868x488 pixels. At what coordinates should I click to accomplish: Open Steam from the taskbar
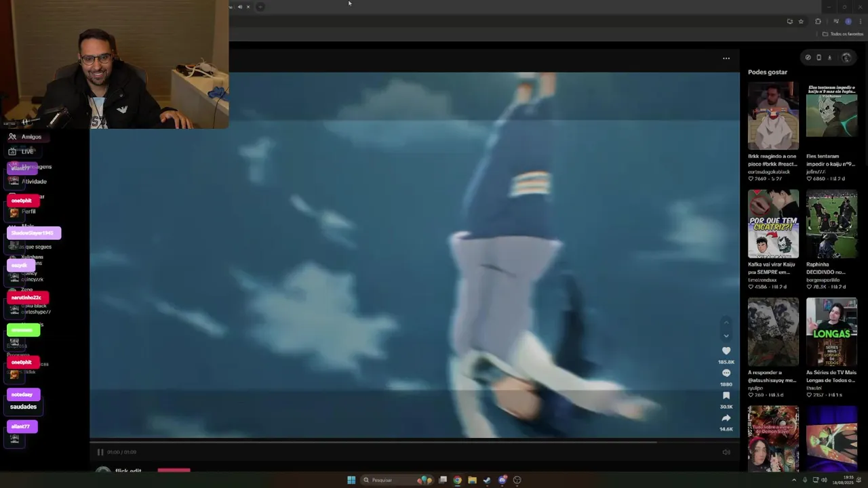pos(487,480)
